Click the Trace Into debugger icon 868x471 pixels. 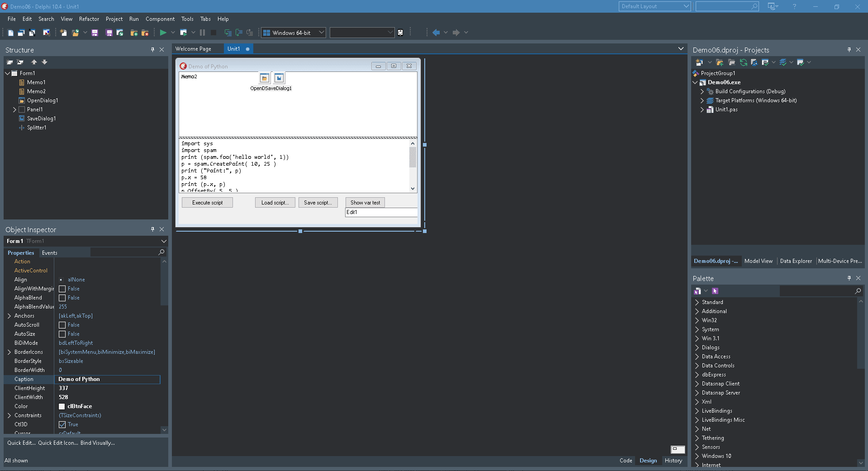tap(228, 33)
